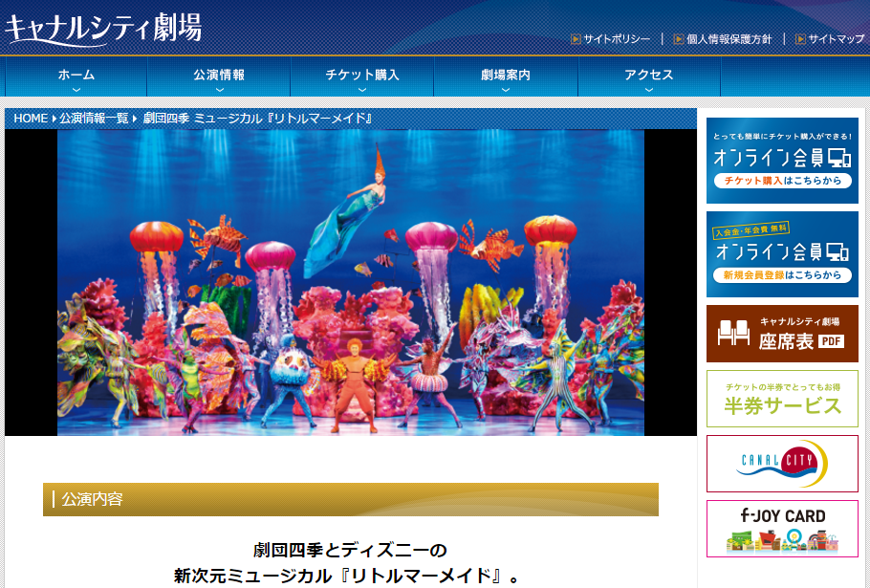Screen dimensions: 870x588
Task: Open オンライン会員 チケット購入 banner
Action: click(782, 161)
